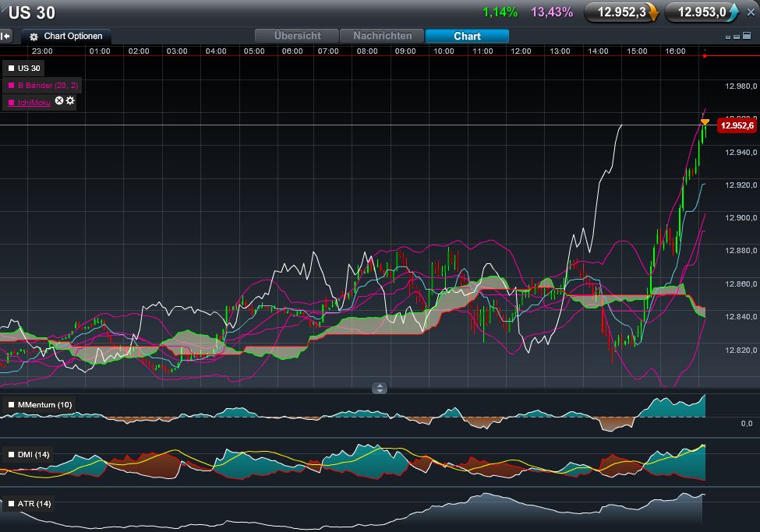Toggle the IchiMoku indicator legend
760x532 pixels.
coord(29,102)
